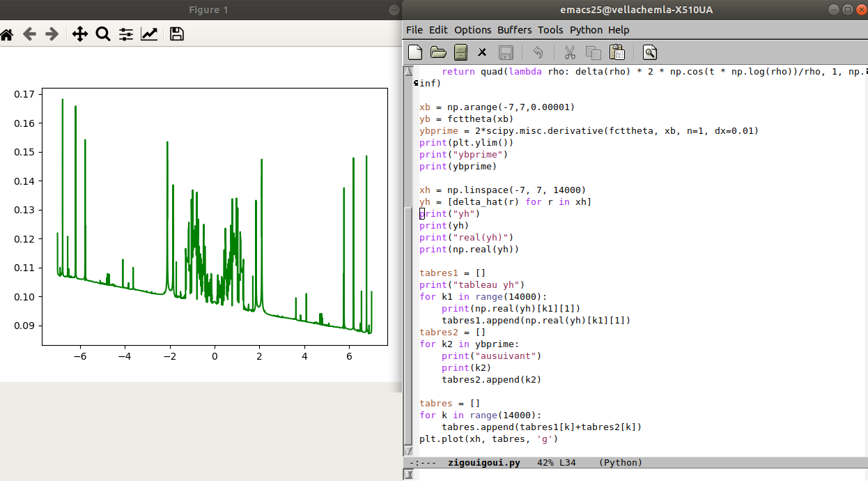
Task: Paste with the clipboard icon
Action: [x=617, y=52]
